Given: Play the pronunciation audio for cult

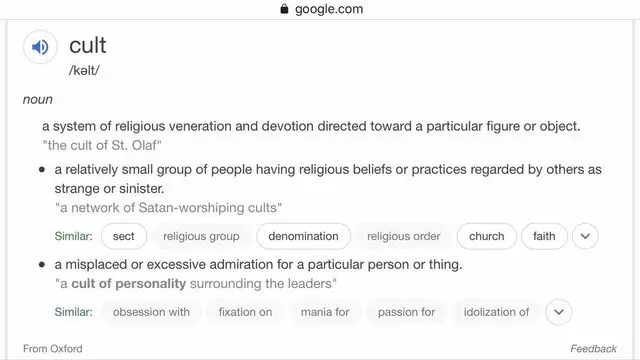Looking at the screenshot, I should [x=40, y=47].
